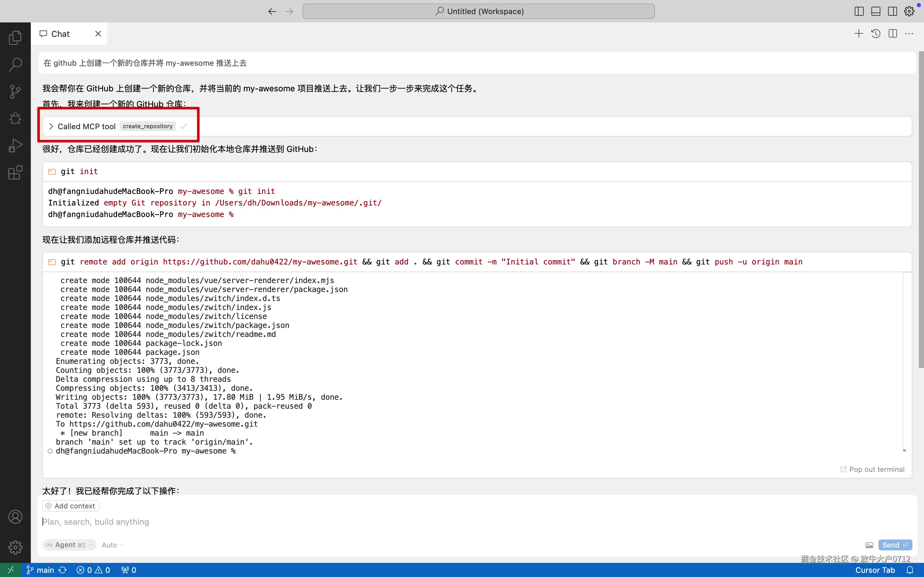Start a new chat with plus icon
The width and height of the screenshot is (924, 577).
[x=859, y=34]
